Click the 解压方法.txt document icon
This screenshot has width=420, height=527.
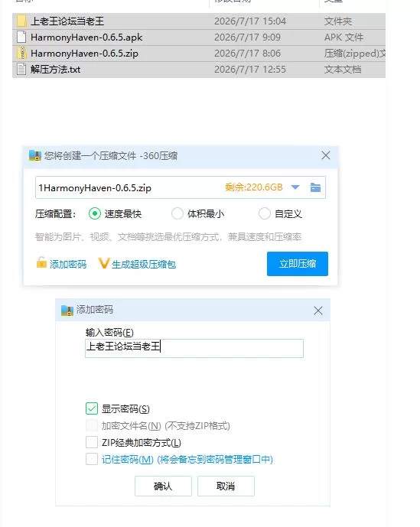21,70
